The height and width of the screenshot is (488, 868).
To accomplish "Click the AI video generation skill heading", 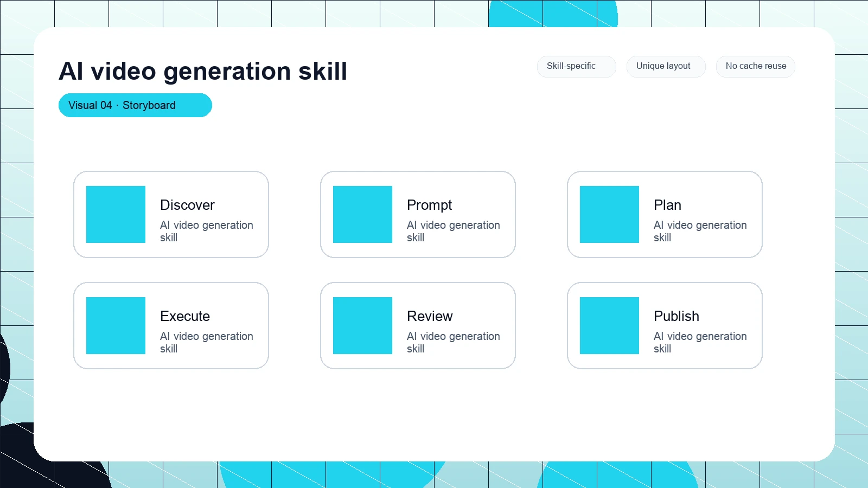I will coord(203,71).
